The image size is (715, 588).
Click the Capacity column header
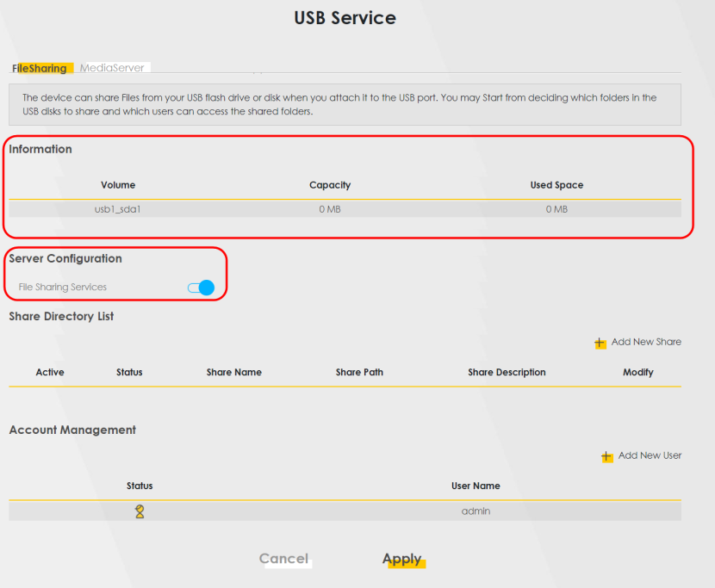click(x=330, y=185)
